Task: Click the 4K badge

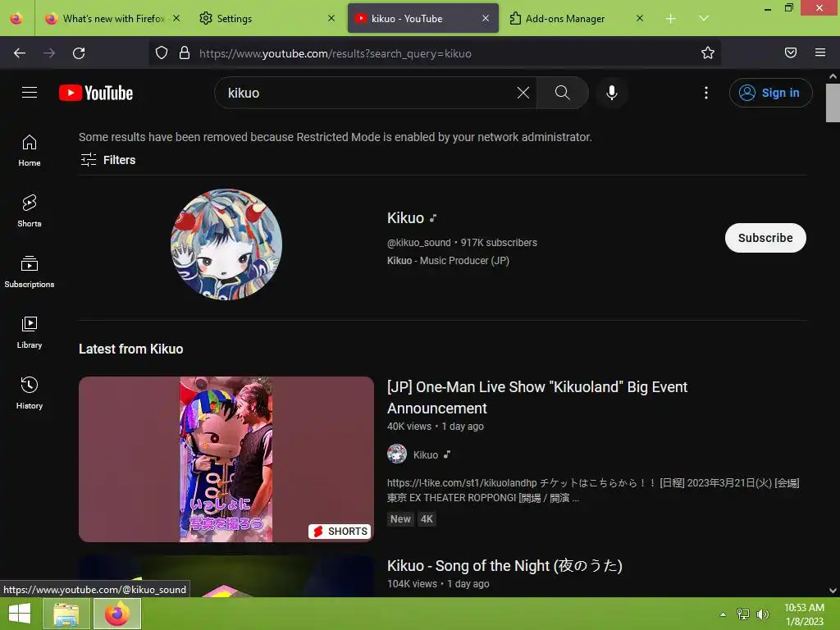Action: point(427,518)
